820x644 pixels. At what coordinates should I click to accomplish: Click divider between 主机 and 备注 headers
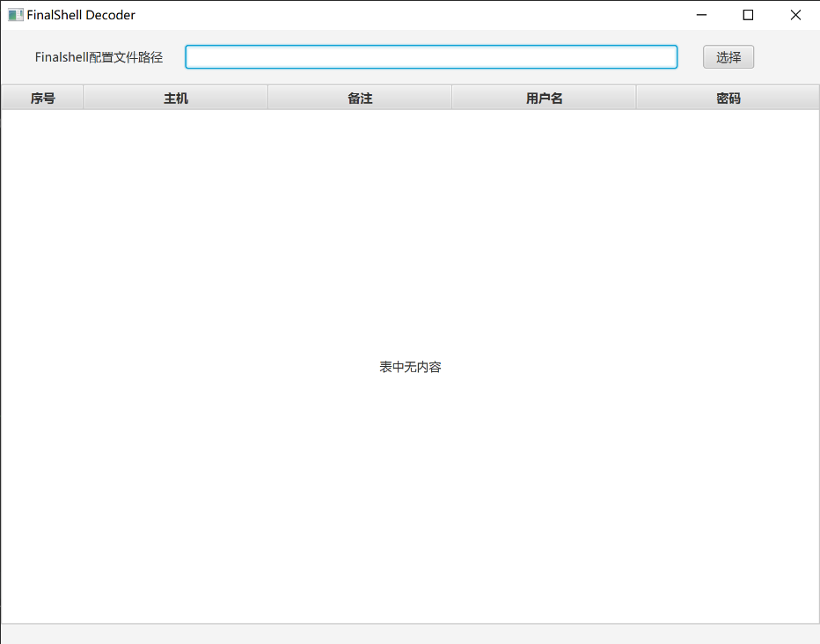coord(267,98)
